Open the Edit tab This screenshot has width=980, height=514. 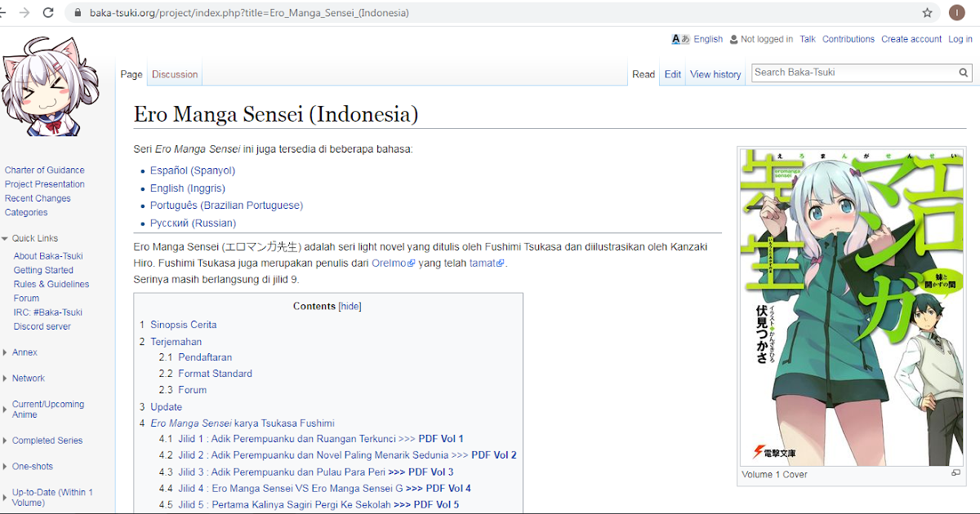coord(673,74)
